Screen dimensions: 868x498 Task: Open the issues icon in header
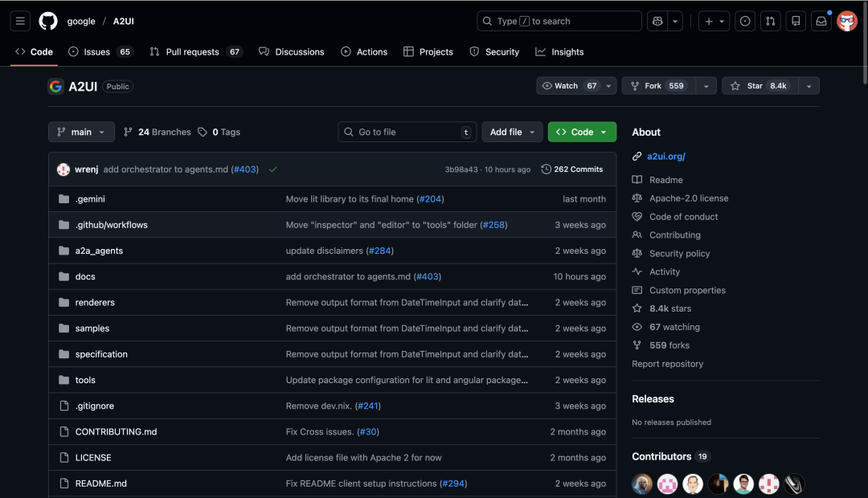[745, 21]
